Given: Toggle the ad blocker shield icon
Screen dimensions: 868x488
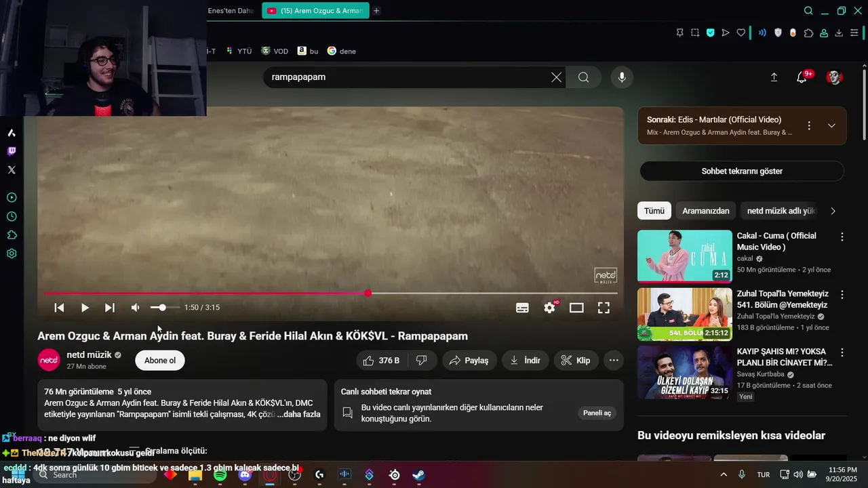Looking at the screenshot, I should click(x=711, y=33).
